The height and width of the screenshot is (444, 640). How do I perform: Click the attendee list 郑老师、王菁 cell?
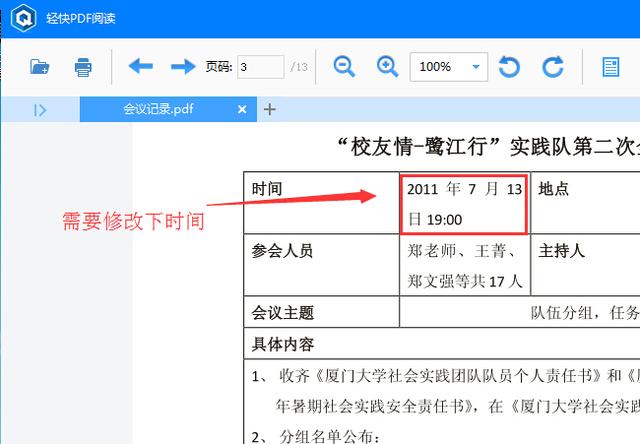pyautogui.click(x=464, y=265)
